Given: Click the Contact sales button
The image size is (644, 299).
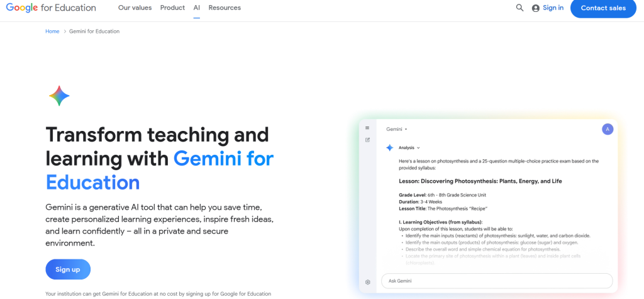Looking at the screenshot, I should point(603,8).
